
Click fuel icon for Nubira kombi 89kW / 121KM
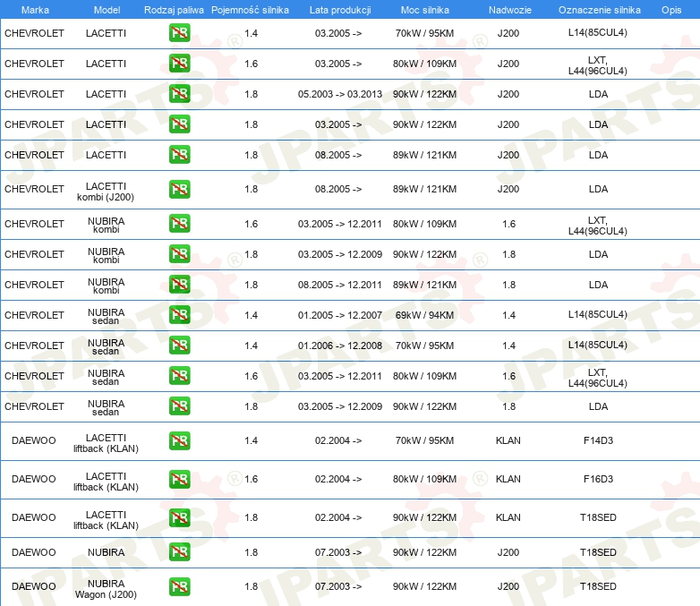pyautogui.click(x=179, y=284)
